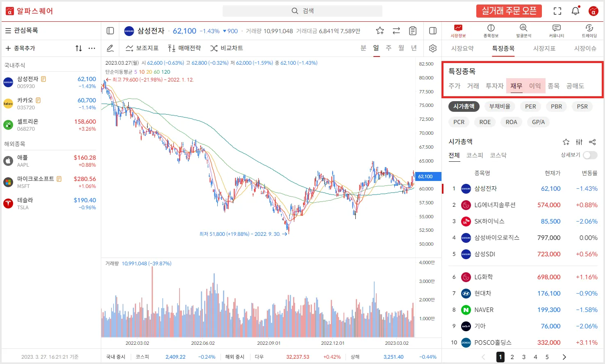
Task: Open the notifications bell
Action: tap(575, 11)
